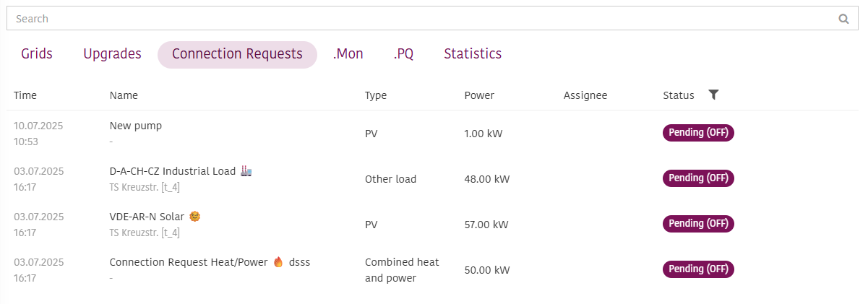The image size is (868, 304).
Task: Go to the .Mon tab
Action: click(x=348, y=54)
